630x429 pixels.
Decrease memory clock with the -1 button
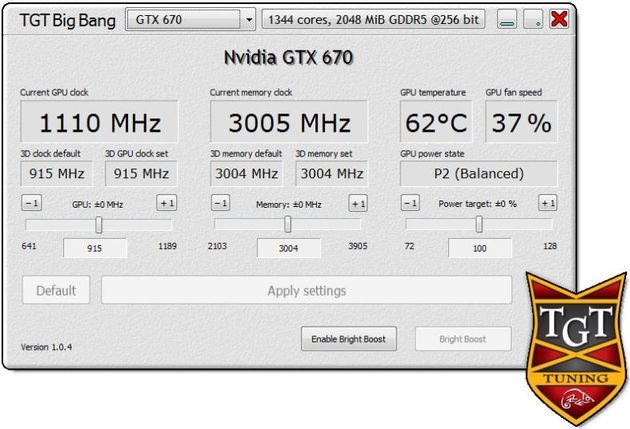pyautogui.click(x=221, y=203)
